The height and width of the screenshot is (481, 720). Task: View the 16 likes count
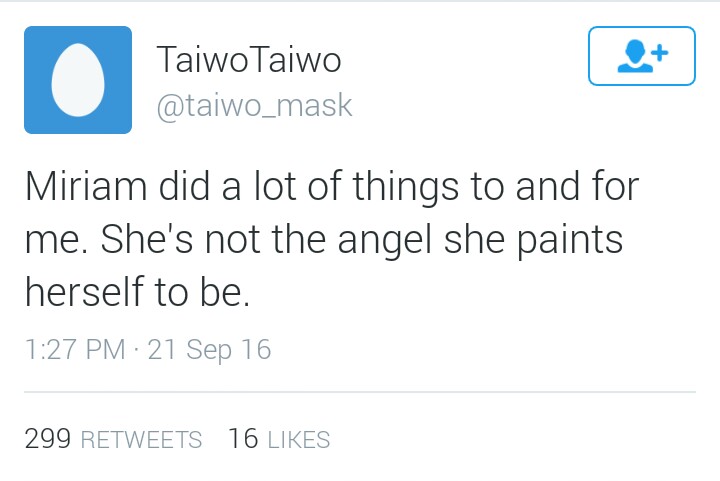[x=243, y=438]
